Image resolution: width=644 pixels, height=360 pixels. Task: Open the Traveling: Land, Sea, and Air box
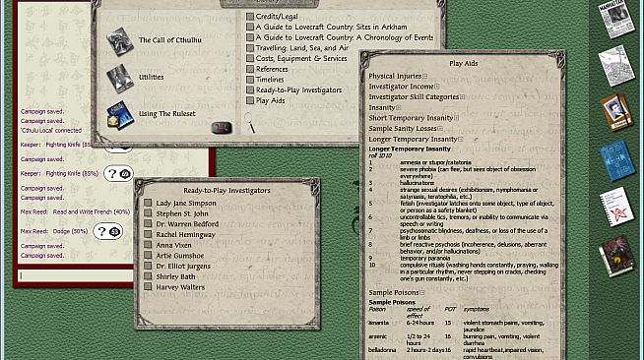coord(250,48)
